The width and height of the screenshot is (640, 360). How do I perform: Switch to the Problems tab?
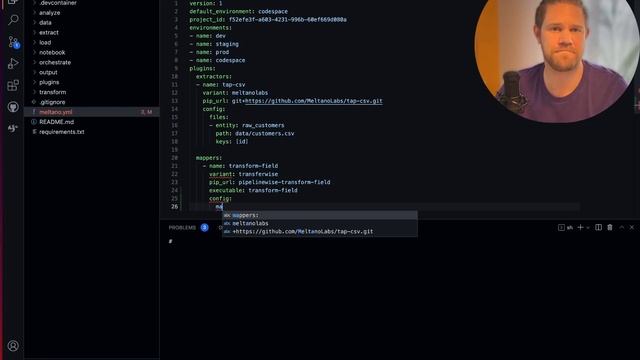click(182, 228)
